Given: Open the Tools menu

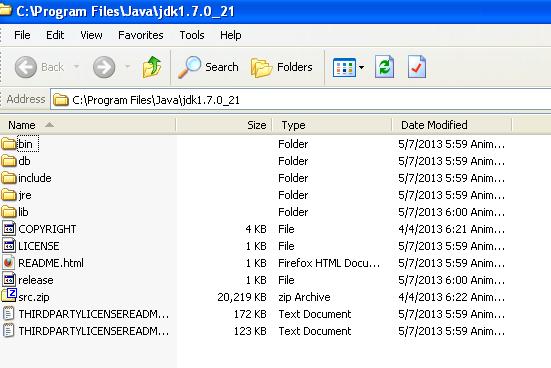Looking at the screenshot, I should [192, 35].
